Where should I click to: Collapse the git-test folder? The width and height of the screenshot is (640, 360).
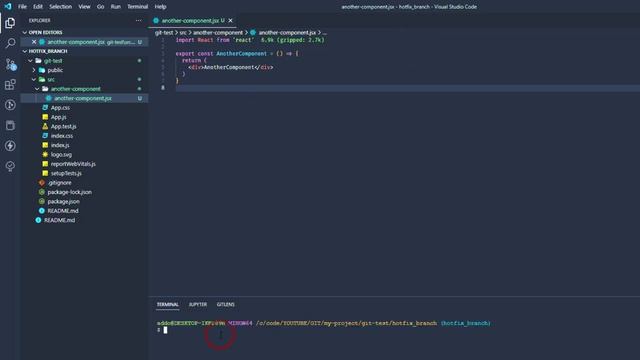[x=31, y=60]
